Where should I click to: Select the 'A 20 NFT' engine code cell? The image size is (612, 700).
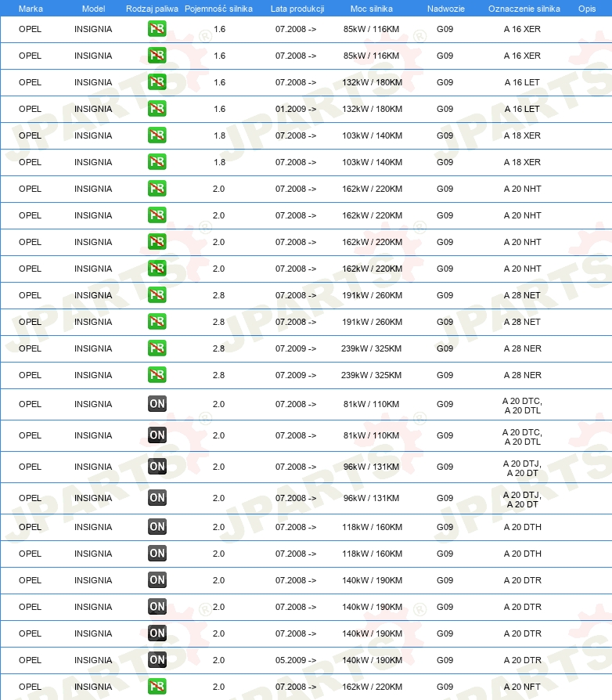(522, 687)
